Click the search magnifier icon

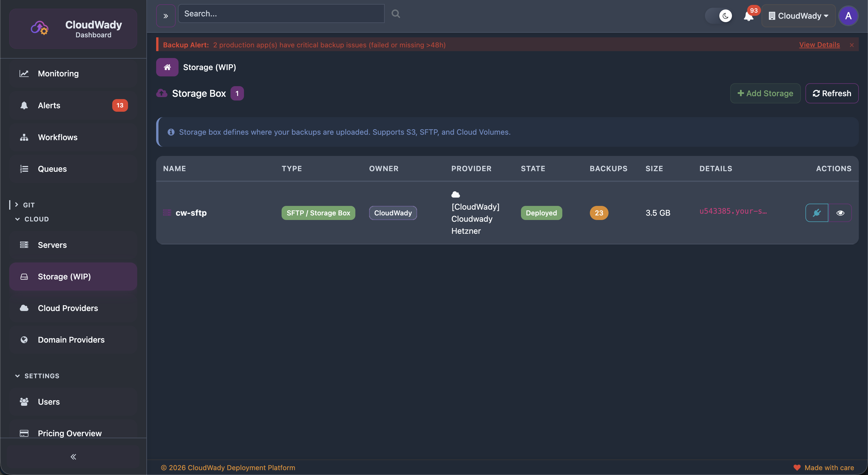(396, 14)
